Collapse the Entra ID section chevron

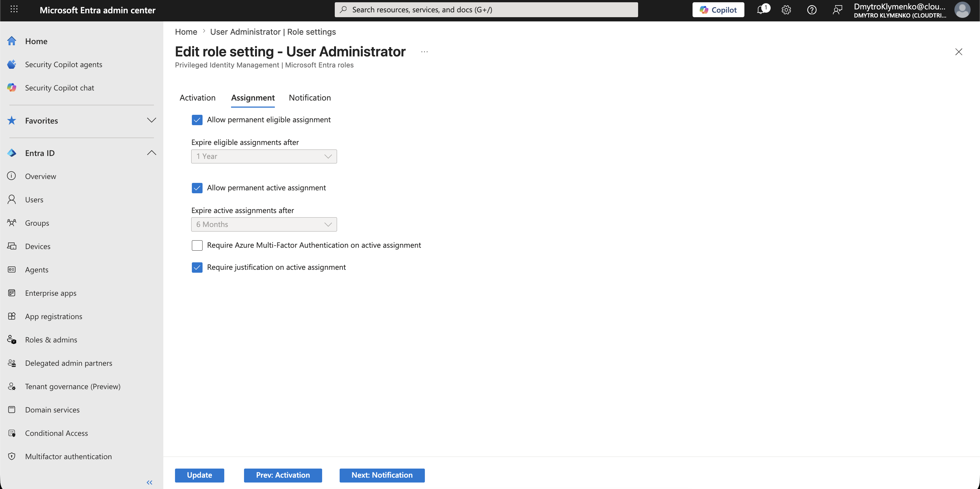pyautogui.click(x=151, y=153)
